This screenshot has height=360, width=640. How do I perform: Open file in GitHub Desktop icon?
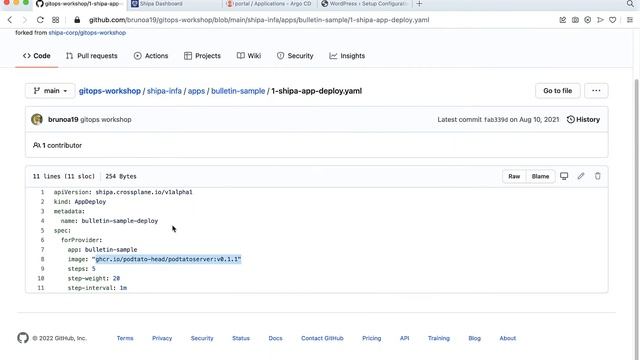(x=564, y=176)
